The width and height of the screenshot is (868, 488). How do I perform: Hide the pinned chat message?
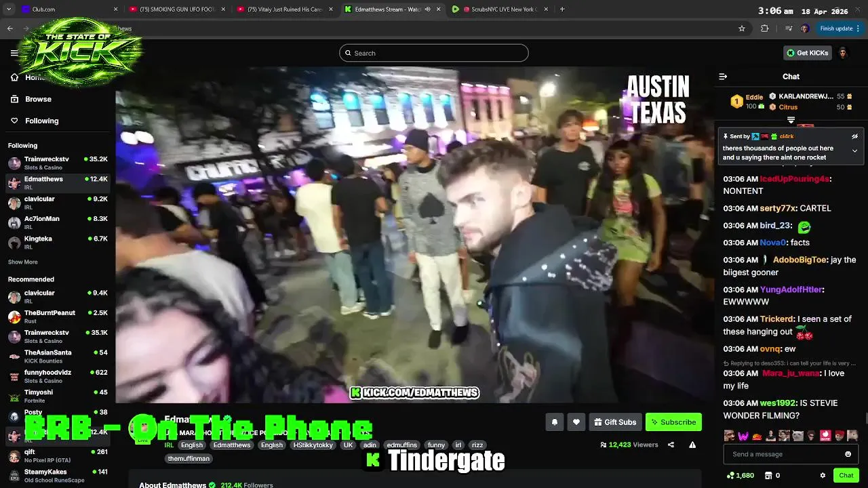coord(854,136)
